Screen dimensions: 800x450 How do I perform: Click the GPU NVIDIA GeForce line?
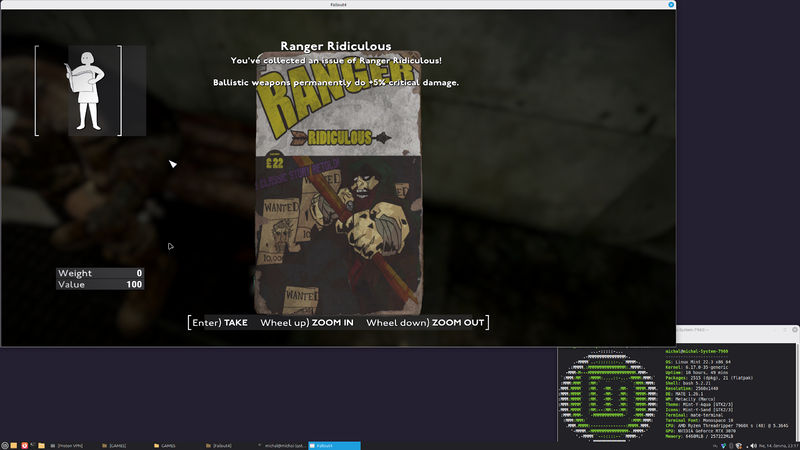[x=701, y=431]
